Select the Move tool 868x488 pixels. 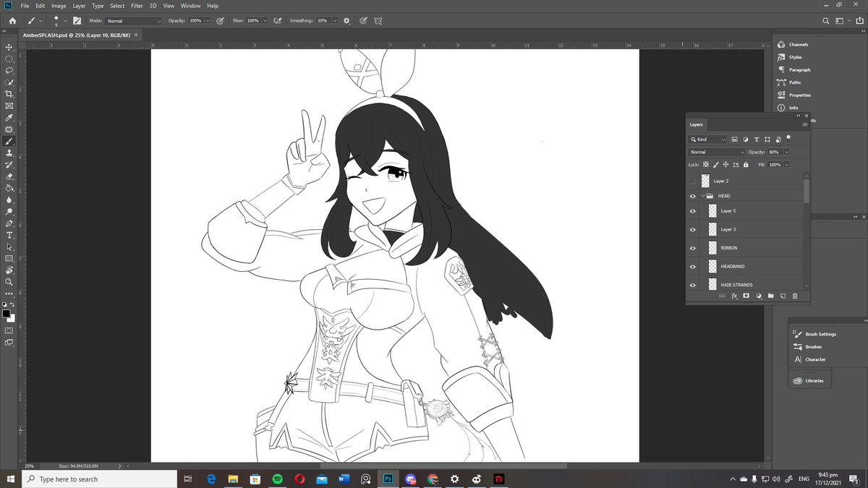click(9, 47)
